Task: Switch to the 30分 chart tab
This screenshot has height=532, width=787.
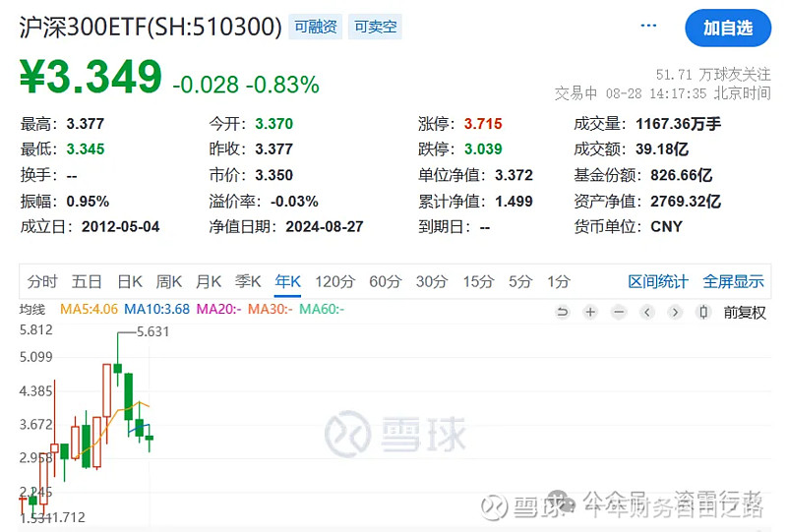Action: tap(432, 281)
